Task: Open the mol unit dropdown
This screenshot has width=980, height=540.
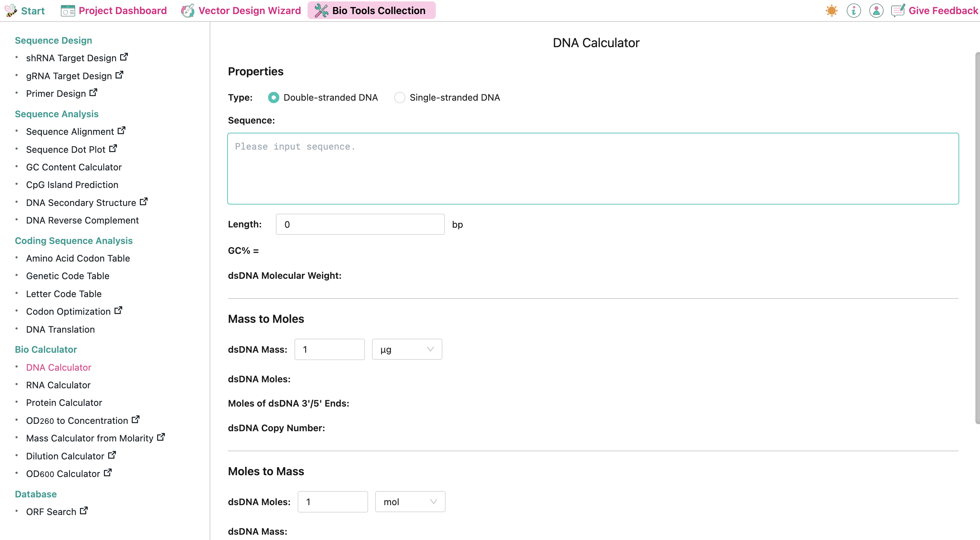Action: click(410, 502)
